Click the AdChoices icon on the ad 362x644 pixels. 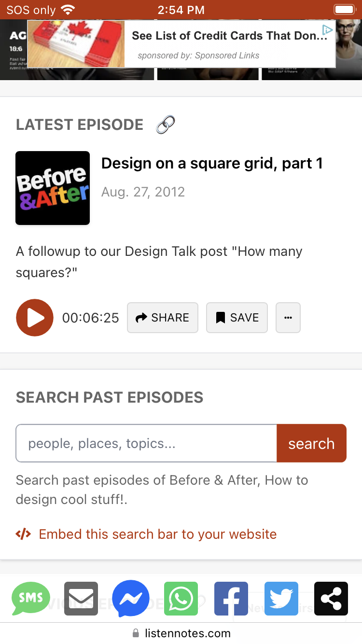point(328,30)
